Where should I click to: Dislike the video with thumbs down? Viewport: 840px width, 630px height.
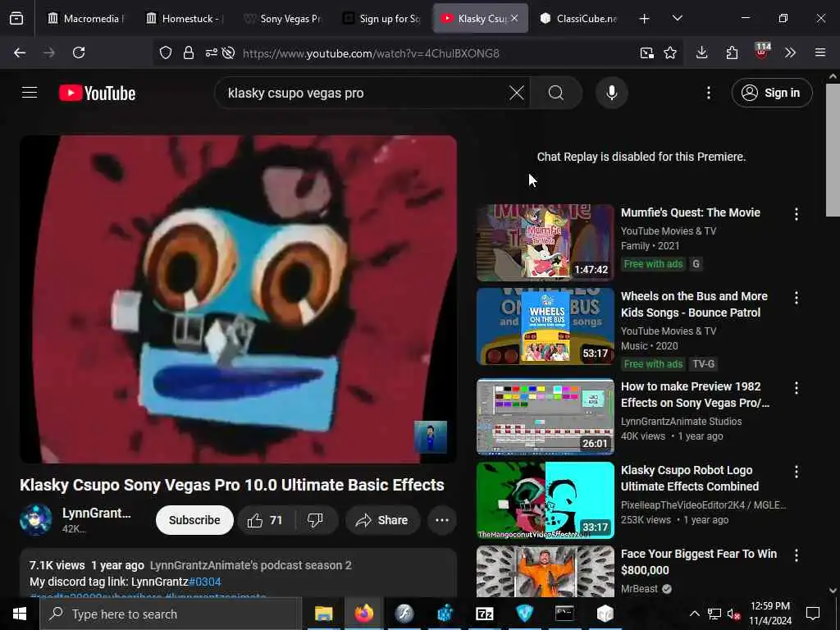(x=316, y=520)
